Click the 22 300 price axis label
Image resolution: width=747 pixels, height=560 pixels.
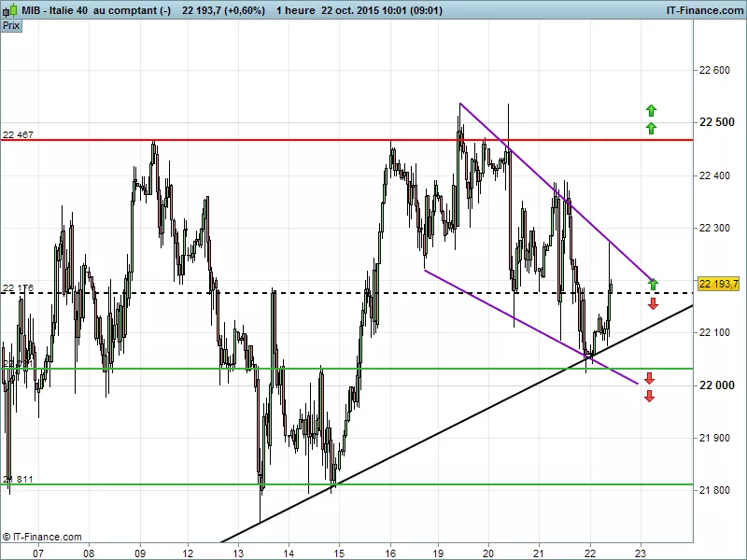click(x=714, y=228)
